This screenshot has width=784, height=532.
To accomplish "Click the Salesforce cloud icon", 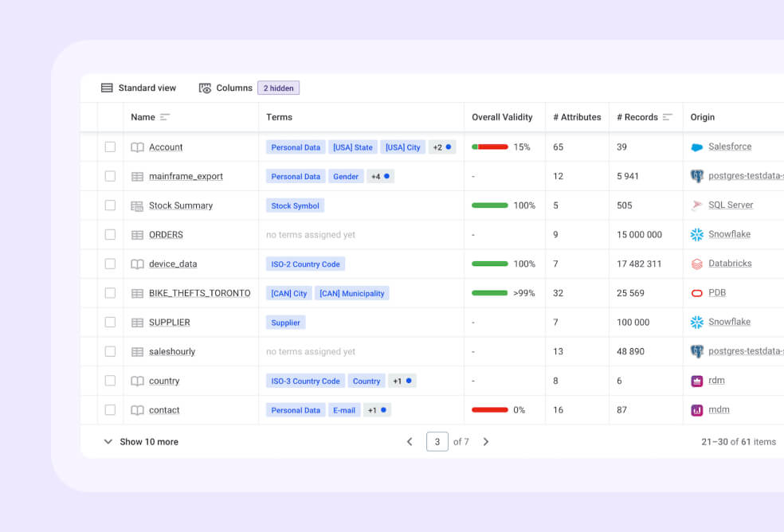I will click(x=697, y=147).
